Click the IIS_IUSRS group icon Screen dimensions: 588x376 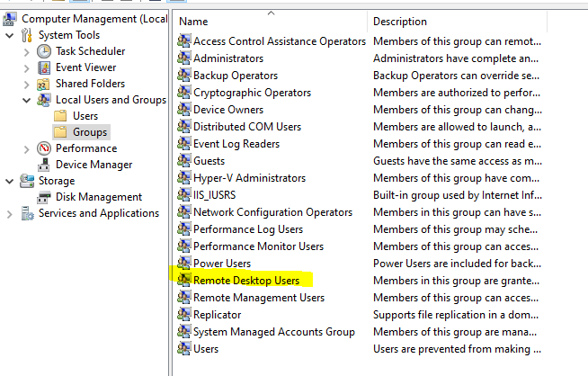coord(183,195)
